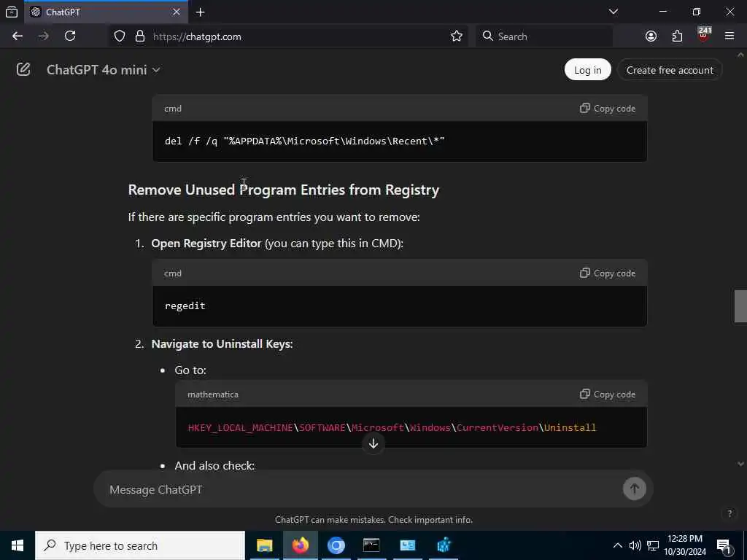
Task: Click the Message ChatGPT input field
Action: pyautogui.click(x=362, y=489)
